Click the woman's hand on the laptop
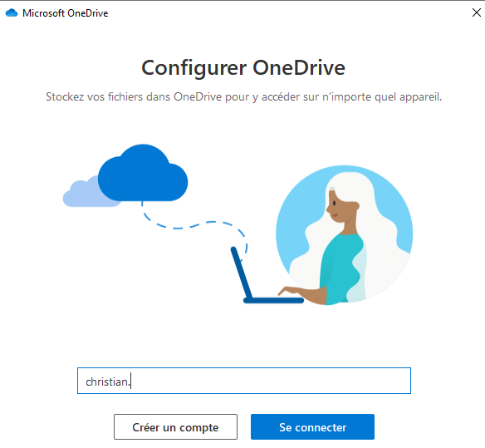This screenshot has width=485, height=448. [x=292, y=291]
